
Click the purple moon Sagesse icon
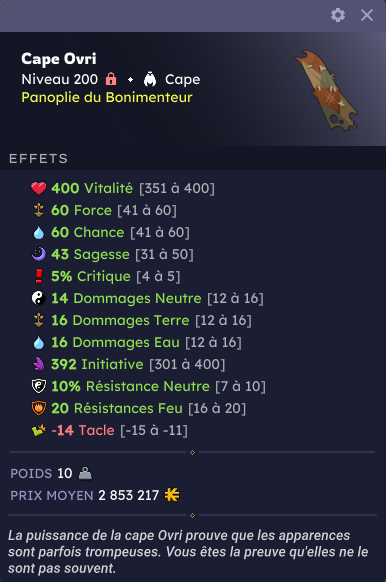click(x=39, y=254)
